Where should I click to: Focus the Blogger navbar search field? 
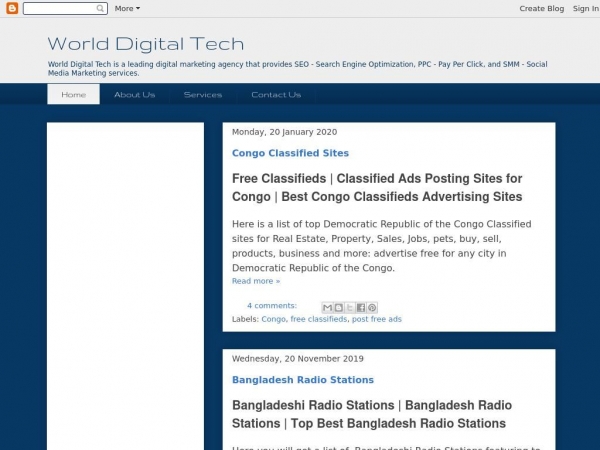click(65, 8)
